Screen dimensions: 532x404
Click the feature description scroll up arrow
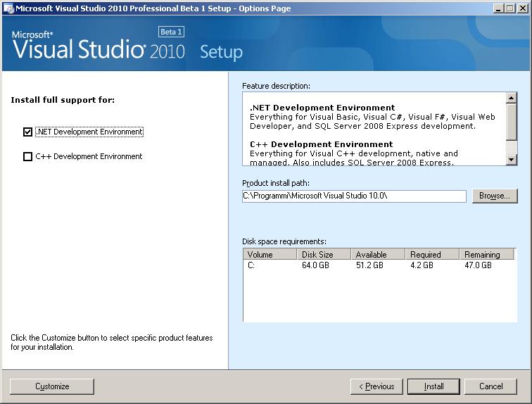point(511,98)
